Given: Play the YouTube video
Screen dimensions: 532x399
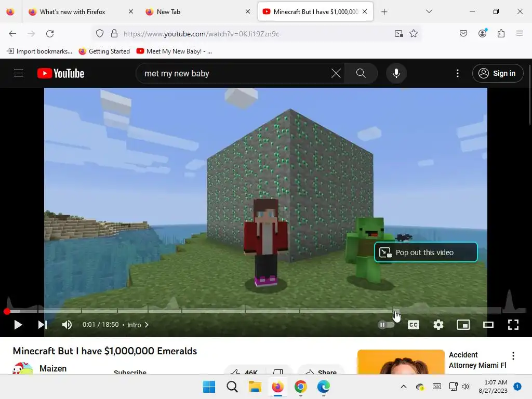Looking at the screenshot, I should (x=18, y=325).
